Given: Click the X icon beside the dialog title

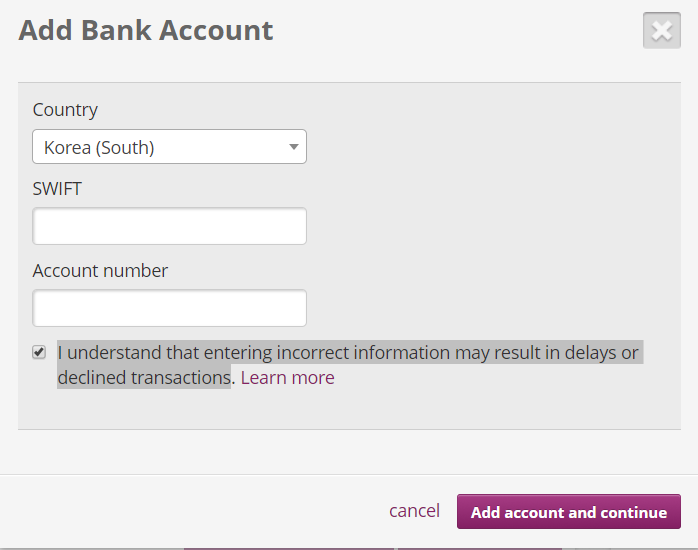Looking at the screenshot, I should point(661,31).
